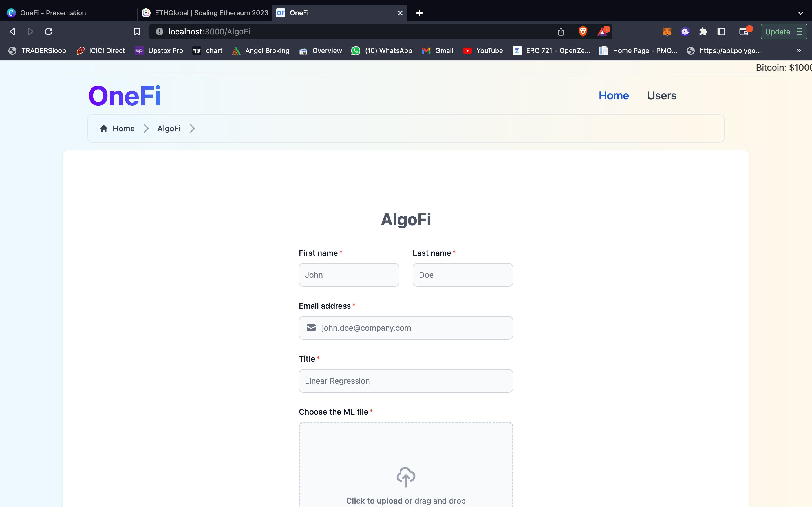Navigate to the Users menu item

point(662,95)
